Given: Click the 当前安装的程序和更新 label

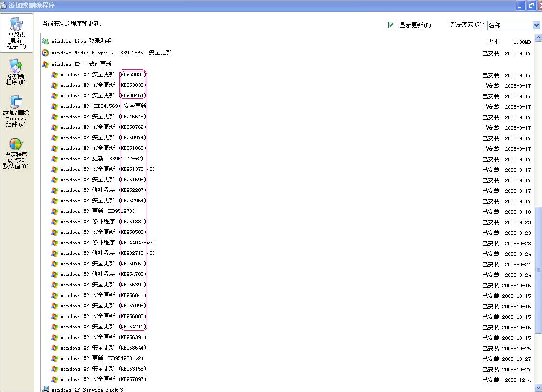Looking at the screenshot, I should coord(71,24).
